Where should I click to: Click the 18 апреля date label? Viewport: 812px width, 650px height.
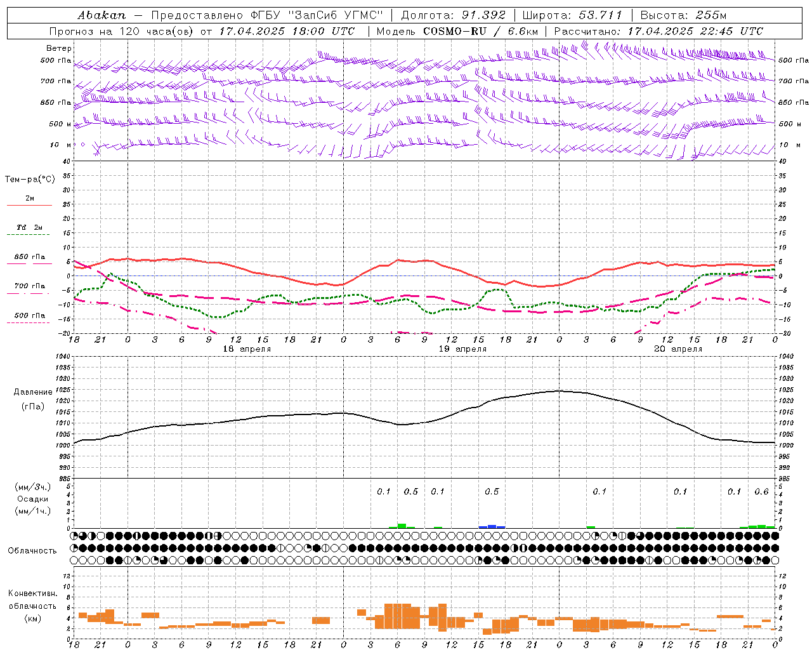coord(247,349)
